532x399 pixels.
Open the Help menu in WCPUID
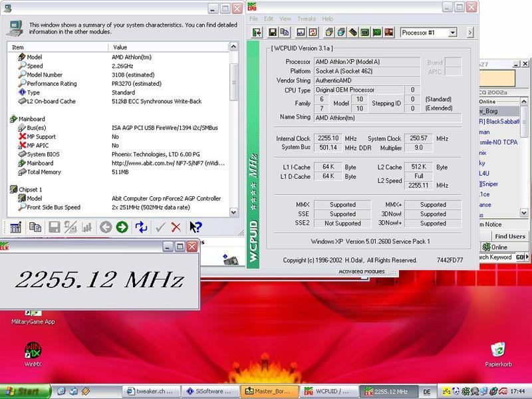[328, 19]
